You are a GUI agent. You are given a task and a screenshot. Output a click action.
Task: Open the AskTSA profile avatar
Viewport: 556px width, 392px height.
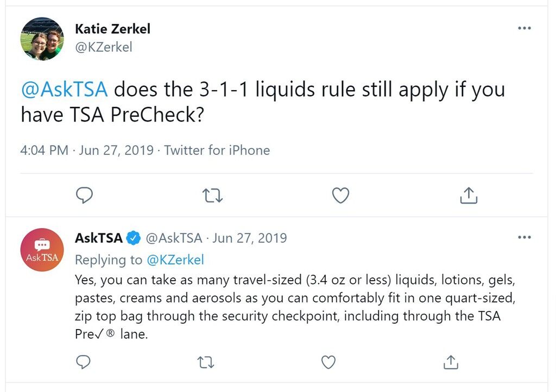point(42,250)
